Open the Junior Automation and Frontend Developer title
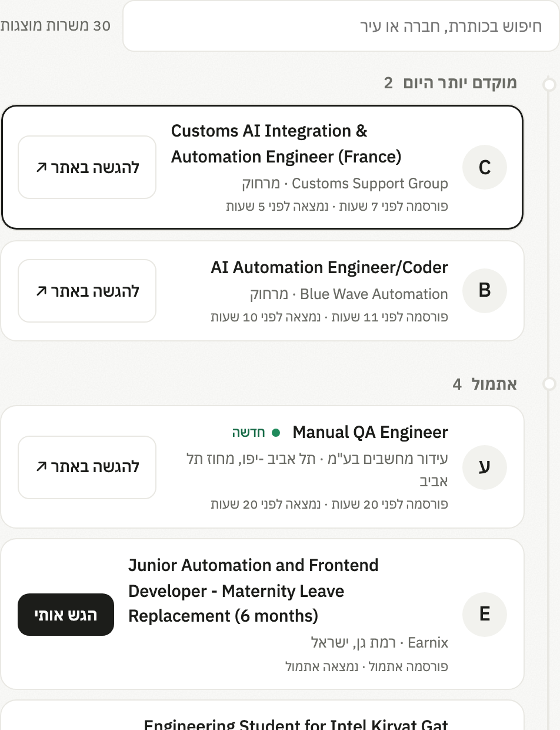The width and height of the screenshot is (560, 730). (254, 590)
